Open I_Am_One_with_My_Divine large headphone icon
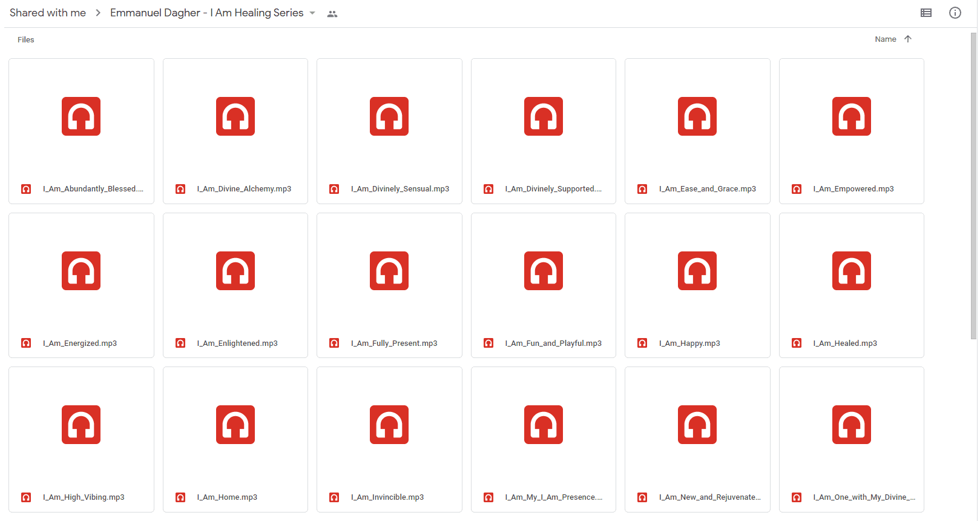 tap(852, 425)
